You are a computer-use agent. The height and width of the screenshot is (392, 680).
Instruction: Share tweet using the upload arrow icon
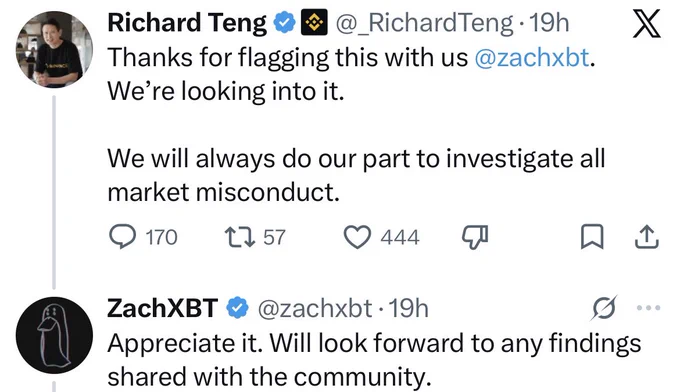click(x=647, y=237)
